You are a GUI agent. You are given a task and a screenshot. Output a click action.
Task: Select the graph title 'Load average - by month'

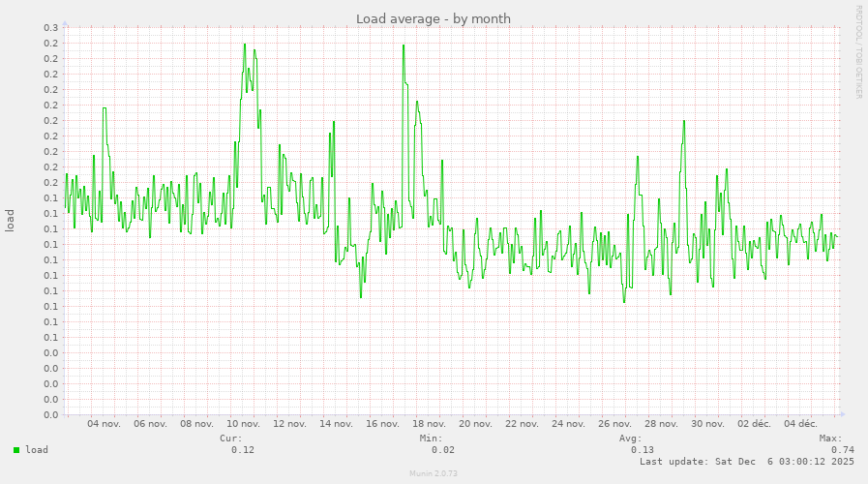coord(434,18)
